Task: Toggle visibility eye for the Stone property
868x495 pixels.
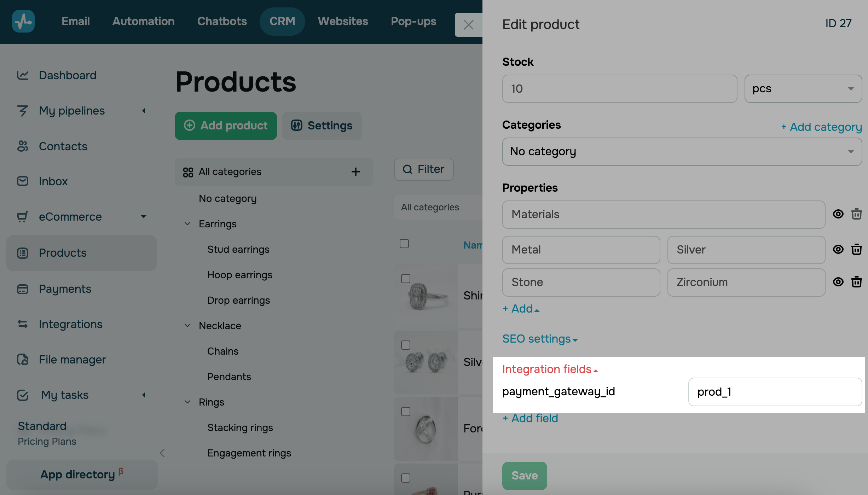Action: point(838,282)
